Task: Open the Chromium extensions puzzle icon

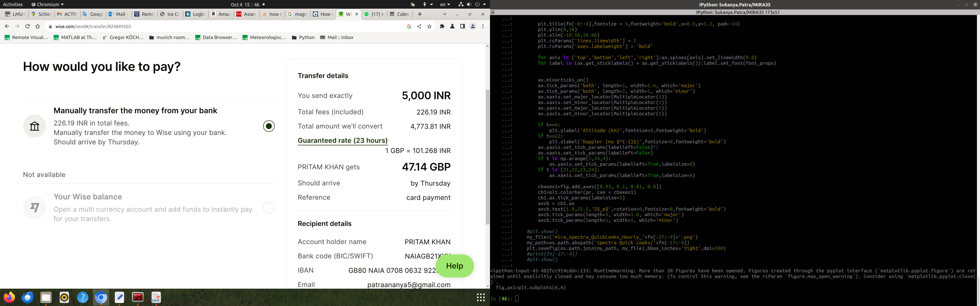Action: coord(442,26)
